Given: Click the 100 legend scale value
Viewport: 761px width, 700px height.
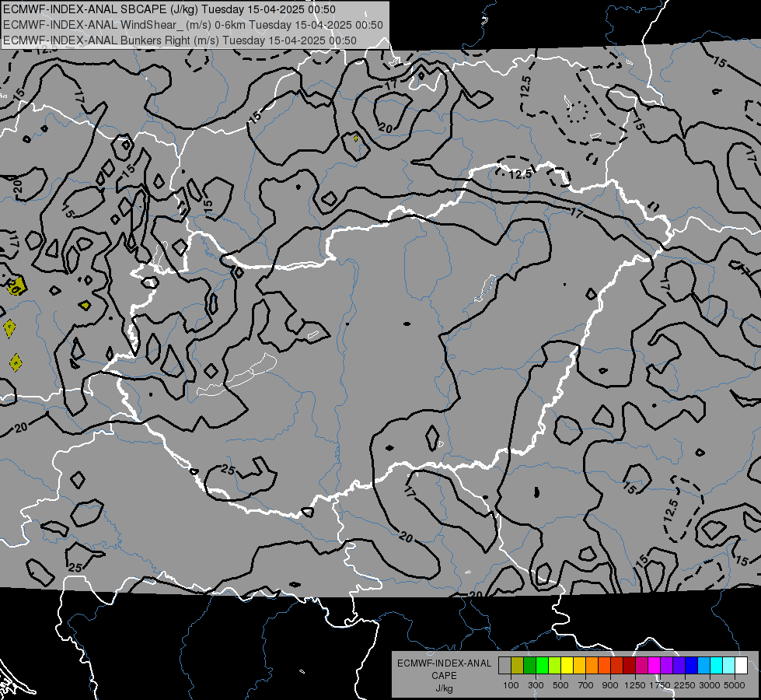Looking at the screenshot, I should pyautogui.click(x=511, y=685).
